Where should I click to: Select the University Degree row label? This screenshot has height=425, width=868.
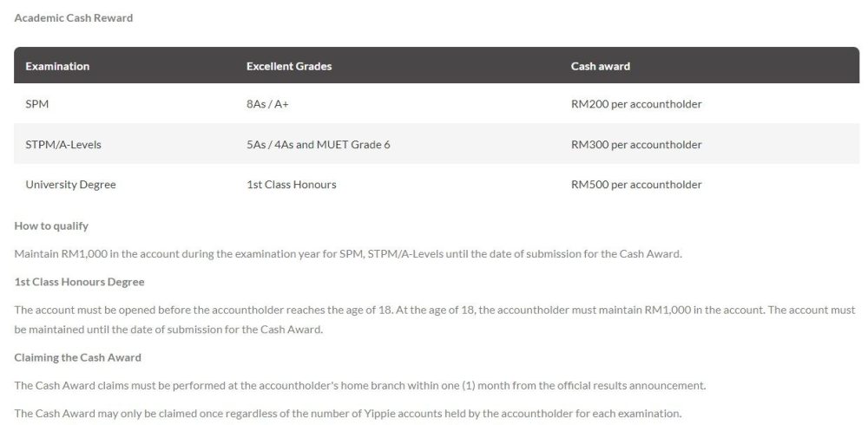pyautogui.click(x=70, y=184)
